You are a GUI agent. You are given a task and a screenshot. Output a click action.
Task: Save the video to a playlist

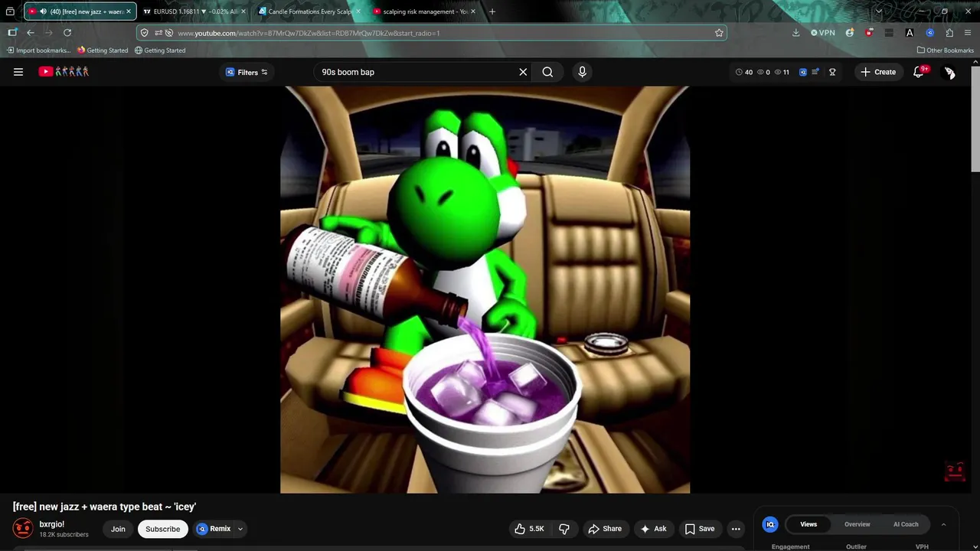pyautogui.click(x=700, y=529)
